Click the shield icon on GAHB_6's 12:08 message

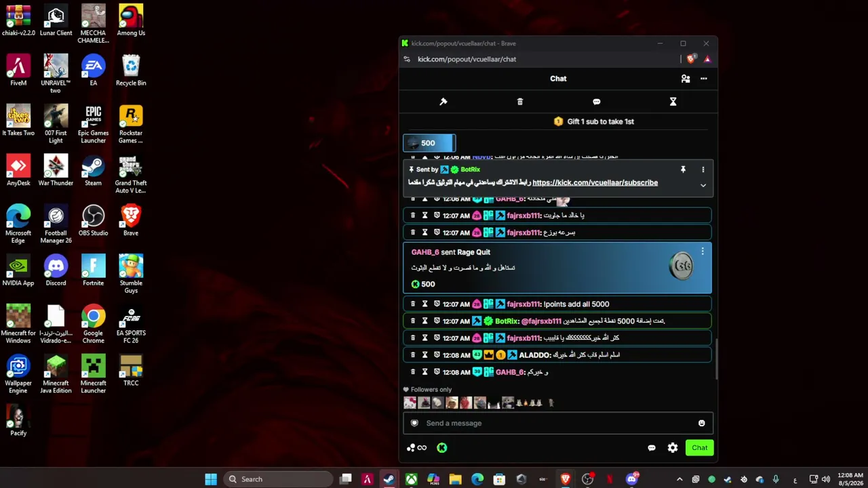(437, 372)
